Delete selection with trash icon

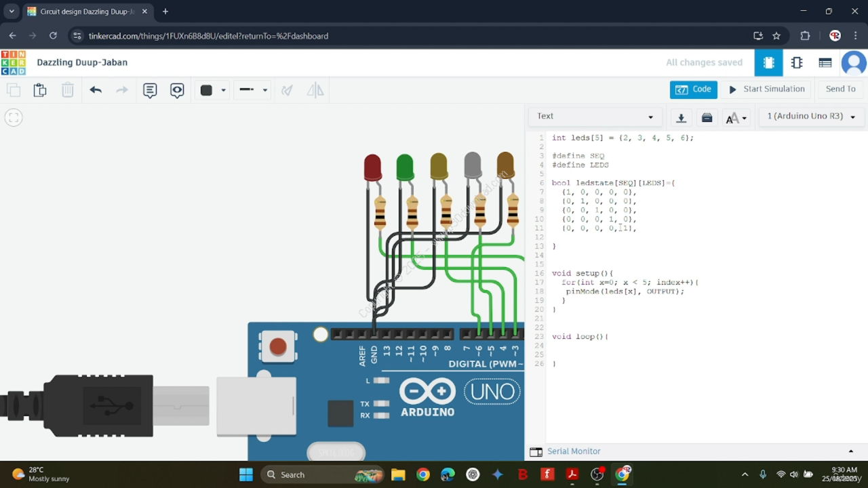68,90
